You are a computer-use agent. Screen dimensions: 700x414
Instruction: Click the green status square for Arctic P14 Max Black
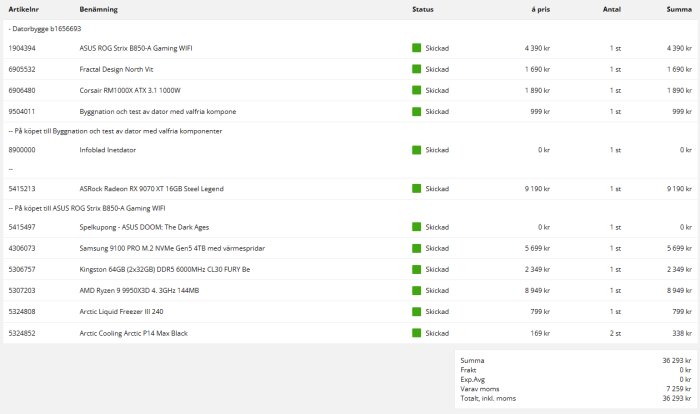417,333
